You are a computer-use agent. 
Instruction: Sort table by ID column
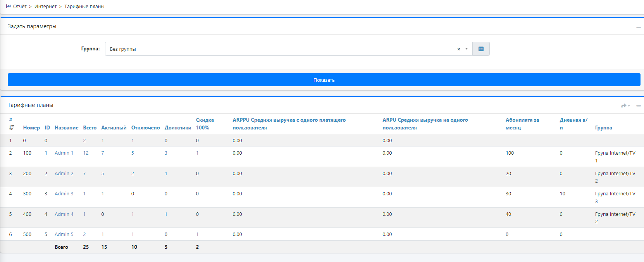pos(47,128)
